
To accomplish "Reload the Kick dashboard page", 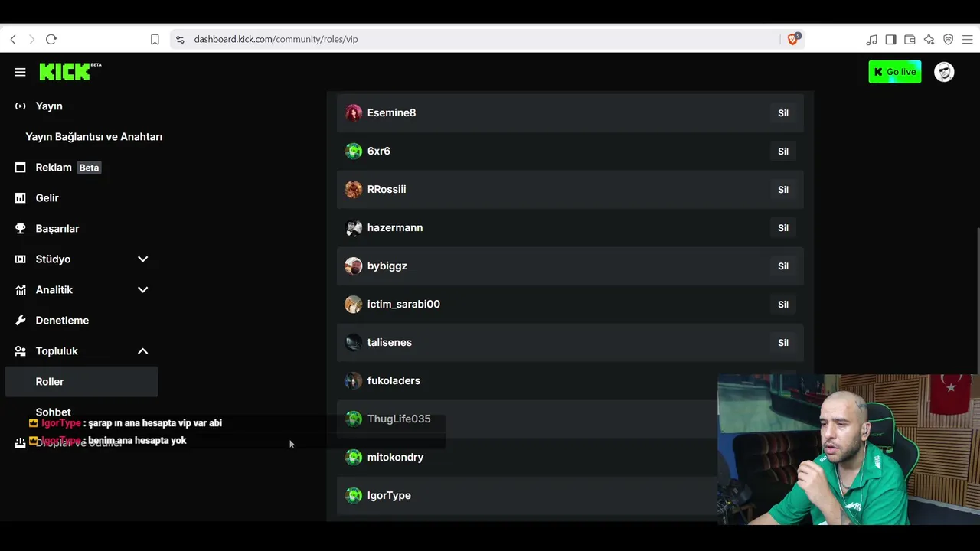I will [51, 39].
